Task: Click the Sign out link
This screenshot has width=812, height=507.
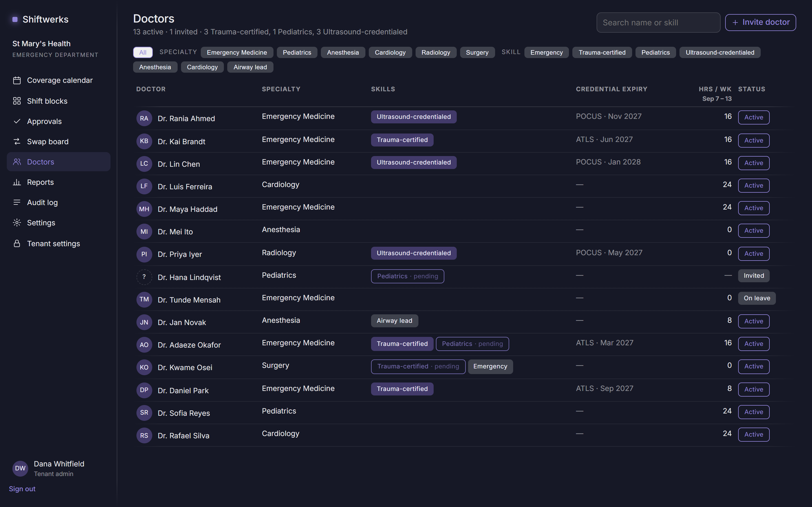Action: click(x=22, y=489)
